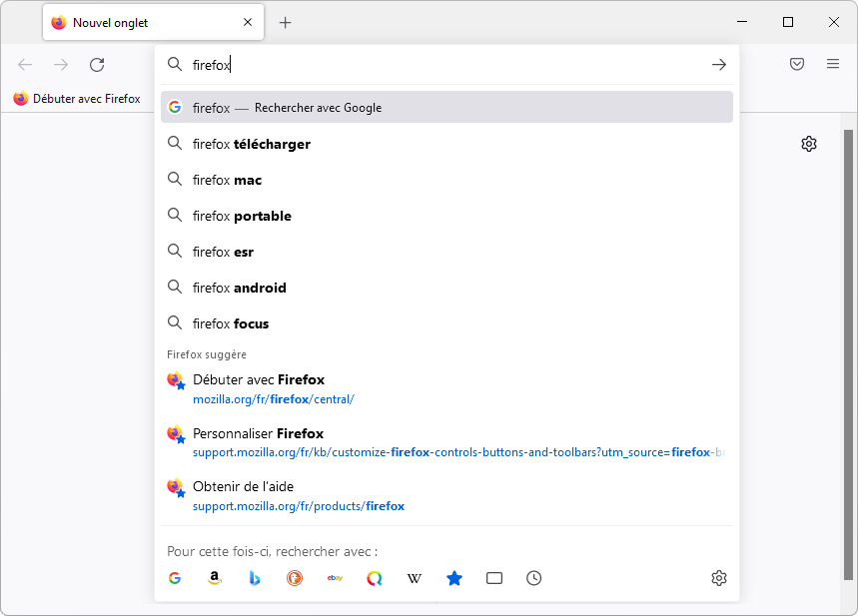Open Obtenir de l'aide suggested bookmark
Image resolution: width=858 pixels, height=616 pixels.
[x=446, y=496]
